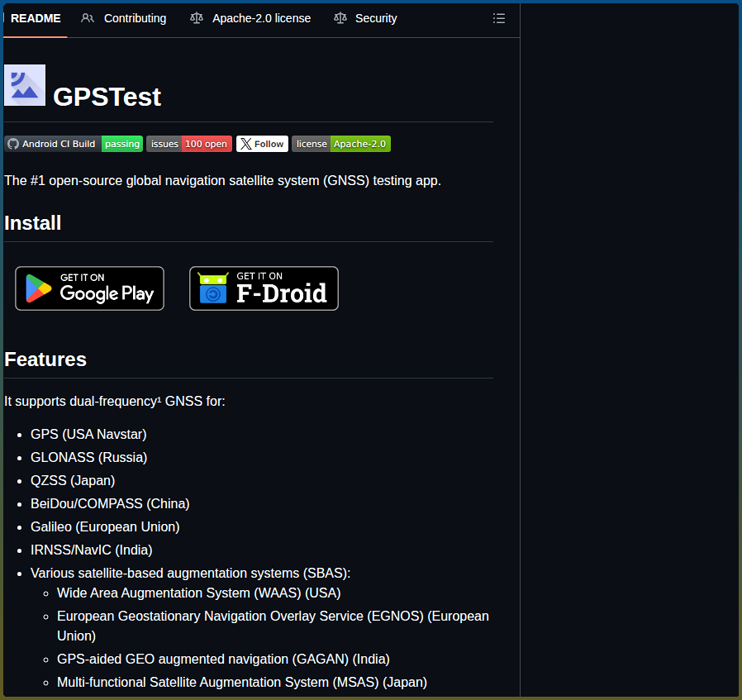Click the Google Play triangle logo
742x700 pixels.
pyautogui.click(x=38, y=288)
